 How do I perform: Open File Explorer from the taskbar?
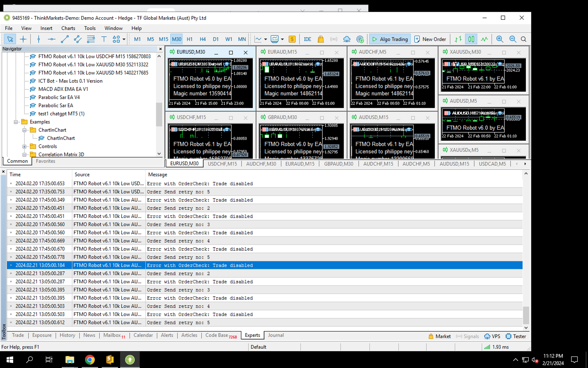(x=70, y=360)
